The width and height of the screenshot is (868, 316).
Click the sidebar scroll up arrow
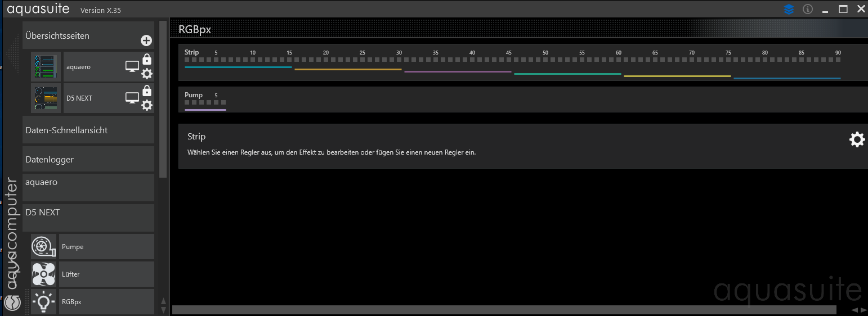[x=163, y=301]
